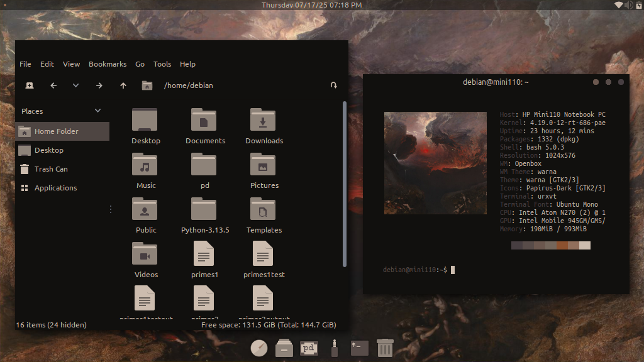Viewport: 644px width, 362px height.
Task: Launch the terminal from the dock
Action: pyautogui.click(x=359, y=348)
